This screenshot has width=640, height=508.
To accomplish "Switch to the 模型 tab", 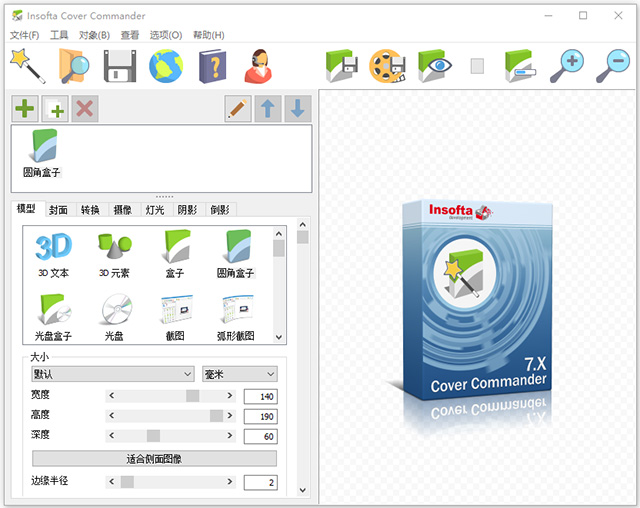I will click(26, 209).
